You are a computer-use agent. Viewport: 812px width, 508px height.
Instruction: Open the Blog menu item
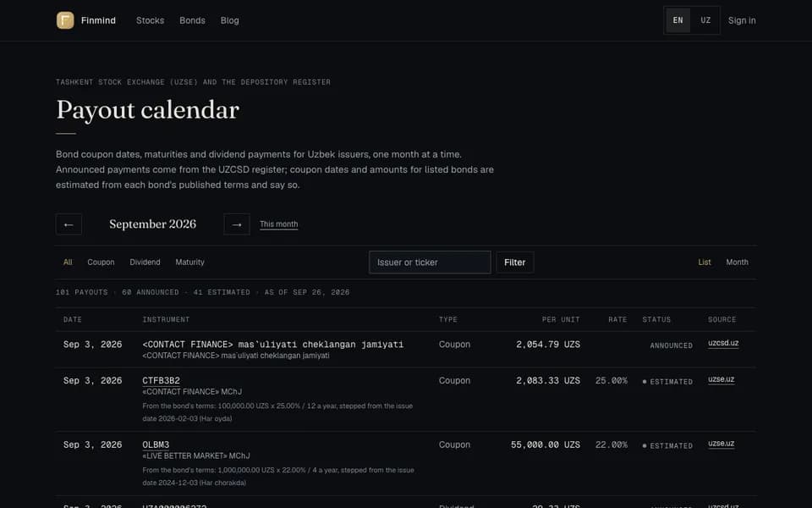tap(230, 20)
